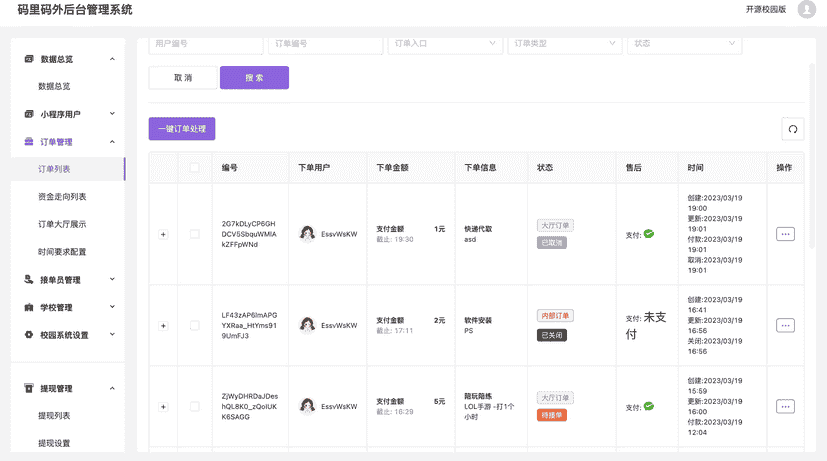Click the 订单编号 input field
The height and width of the screenshot is (461, 827).
[x=324, y=44]
